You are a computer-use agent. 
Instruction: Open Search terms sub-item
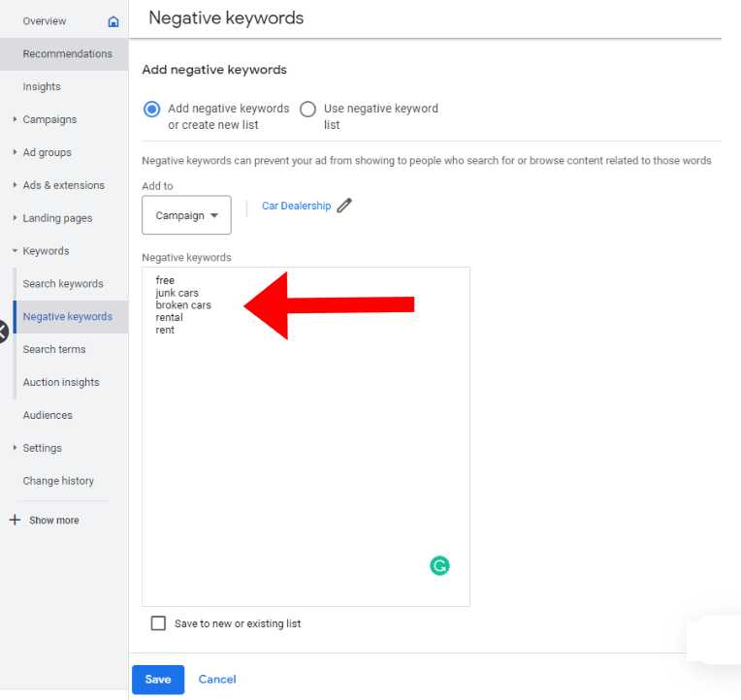pyautogui.click(x=54, y=349)
